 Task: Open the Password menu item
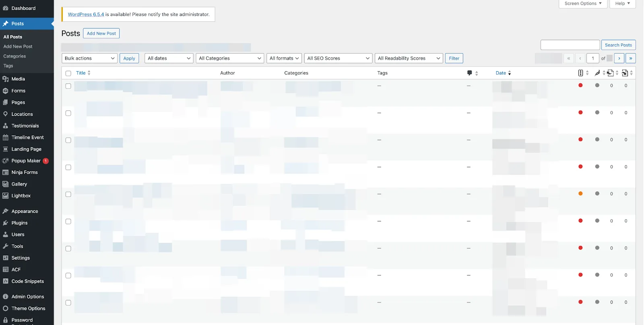pyautogui.click(x=22, y=320)
